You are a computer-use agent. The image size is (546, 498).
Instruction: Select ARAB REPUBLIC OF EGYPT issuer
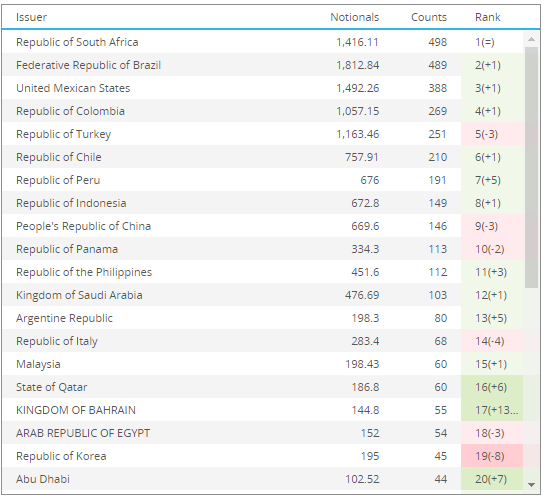pos(83,433)
